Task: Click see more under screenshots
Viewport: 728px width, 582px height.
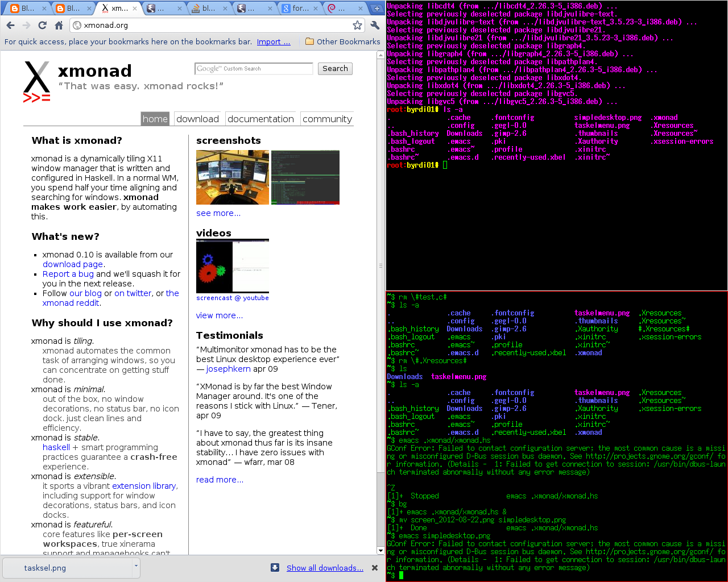Action: (x=218, y=213)
